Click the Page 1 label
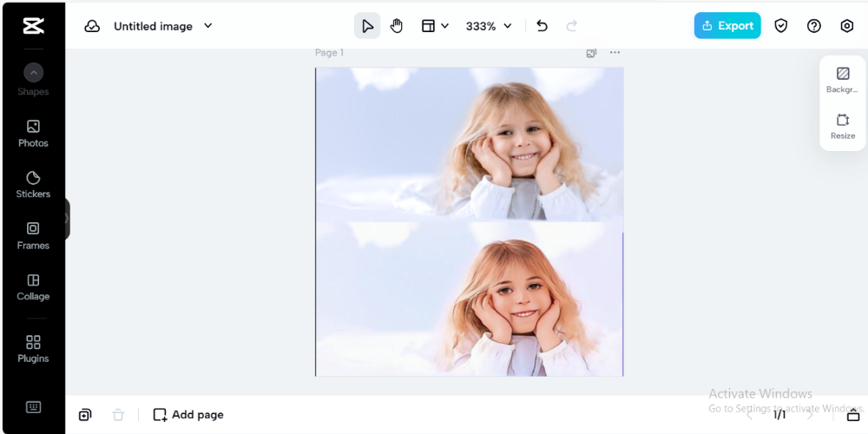868x434 pixels. [329, 53]
